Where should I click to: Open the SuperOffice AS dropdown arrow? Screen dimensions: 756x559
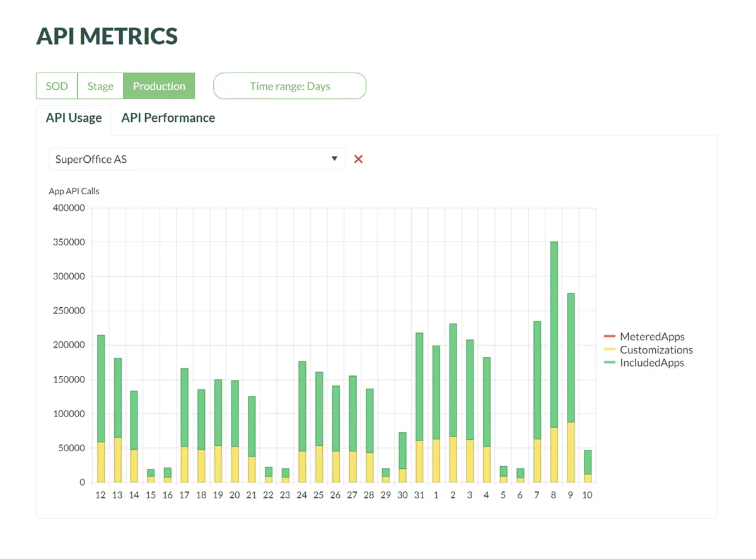[x=335, y=159]
